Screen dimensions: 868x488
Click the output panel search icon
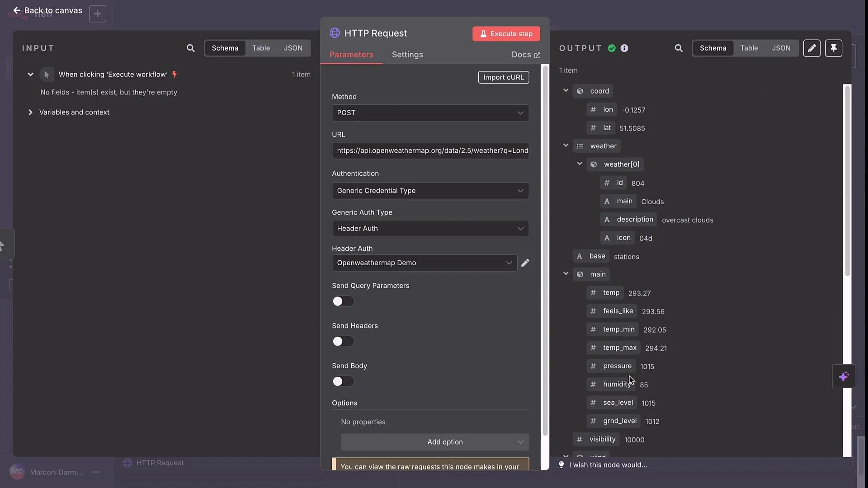point(679,48)
